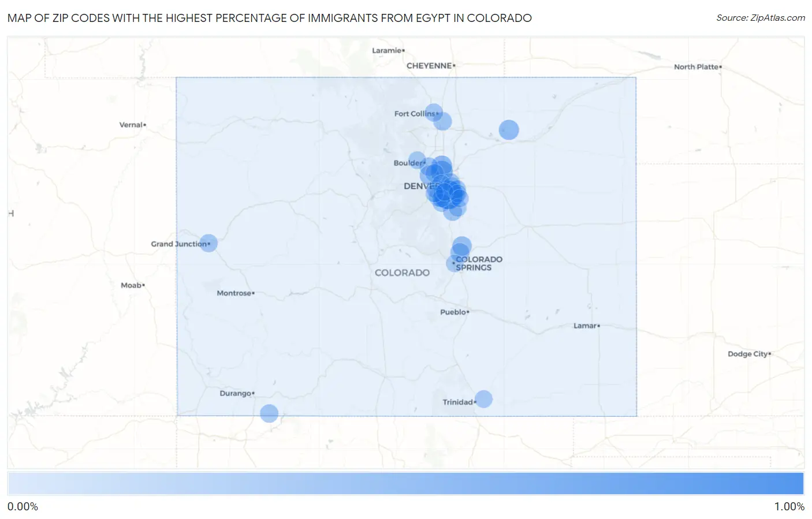Click the North Platte city label

[x=698, y=67]
